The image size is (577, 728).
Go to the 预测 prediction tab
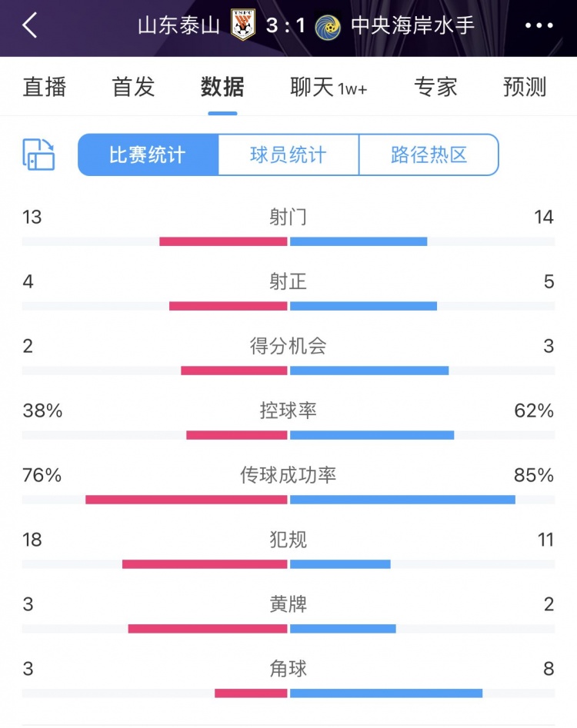pyautogui.click(x=525, y=87)
